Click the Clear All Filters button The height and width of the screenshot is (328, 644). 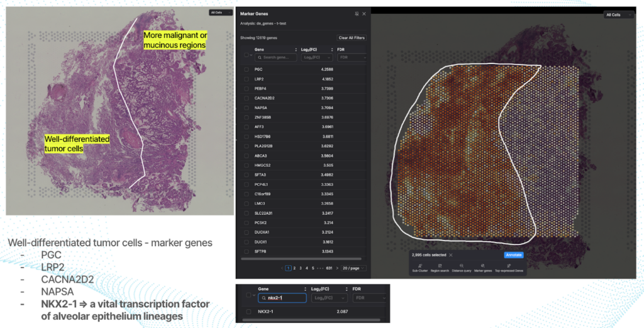coord(352,38)
